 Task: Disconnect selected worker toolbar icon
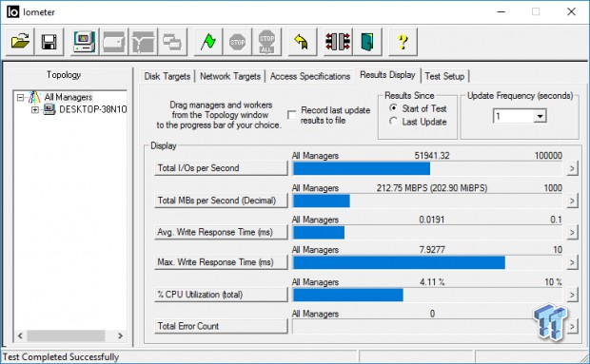tap(338, 41)
